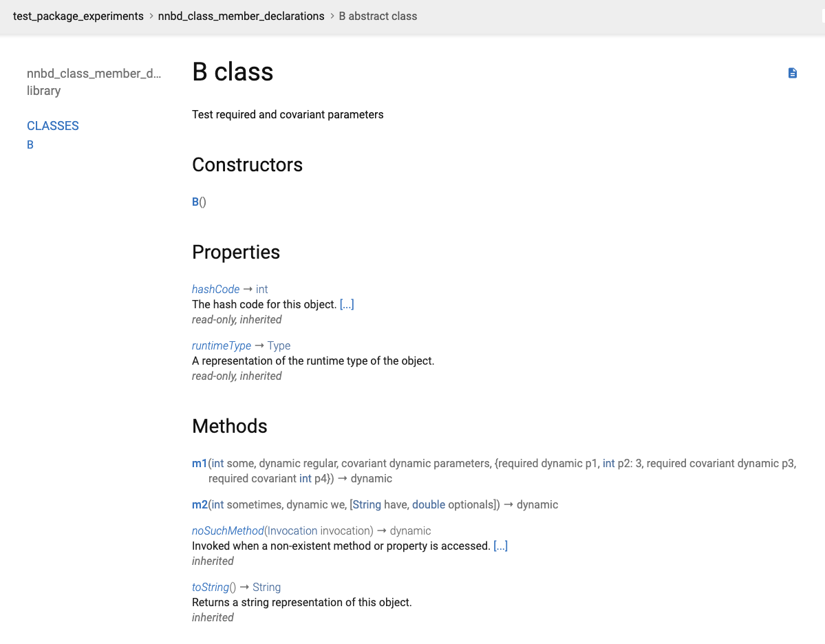Click the hashCode property link
Viewport: 825px width, 644px height.
coord(215,289)
